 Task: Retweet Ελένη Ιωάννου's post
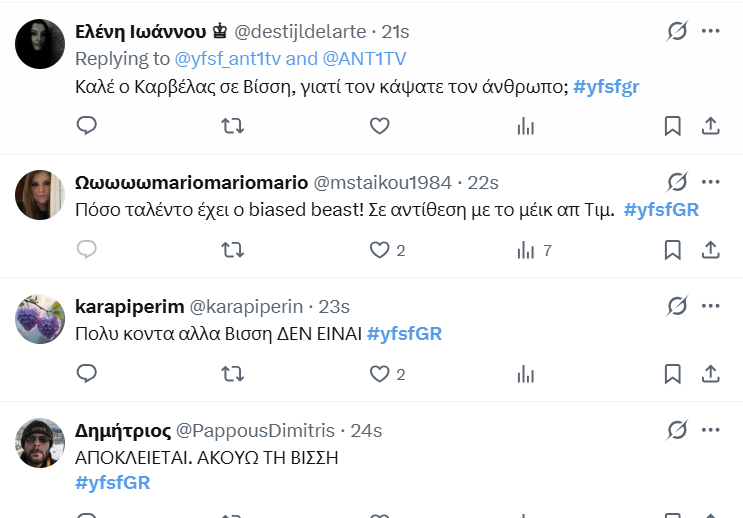[232, 126]
